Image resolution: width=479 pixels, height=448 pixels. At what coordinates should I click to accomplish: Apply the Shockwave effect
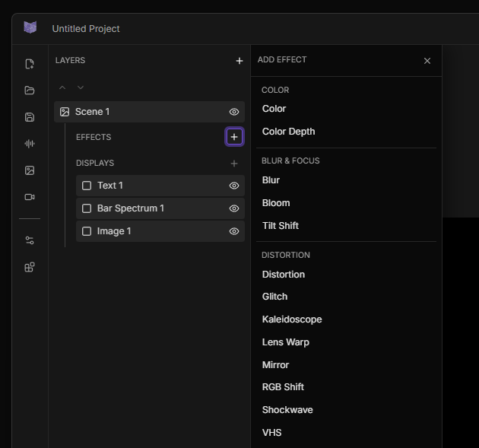287,410
